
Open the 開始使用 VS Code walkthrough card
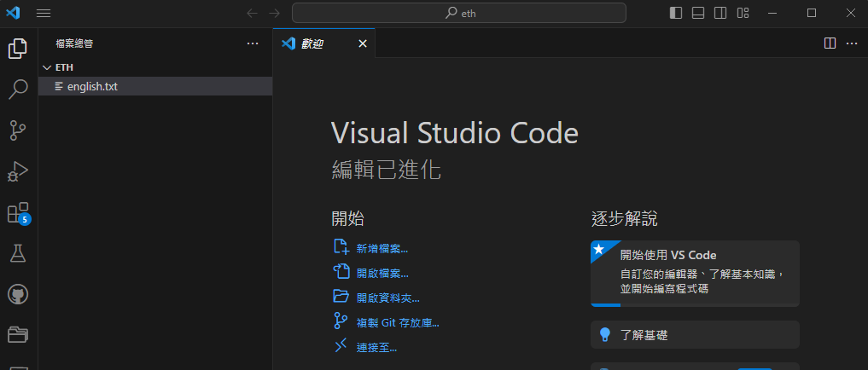point(695,273)
